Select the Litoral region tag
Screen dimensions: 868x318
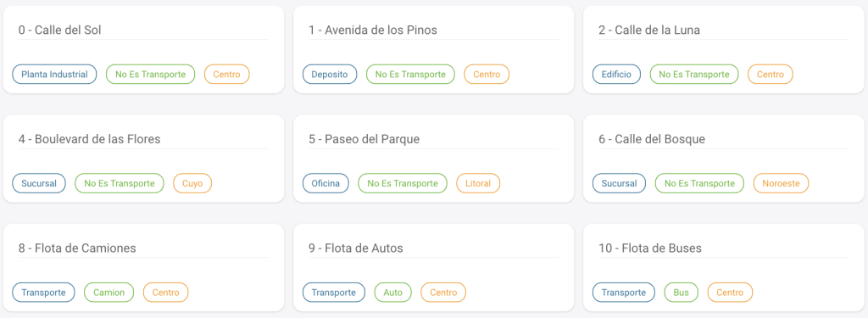coord(478,183)
